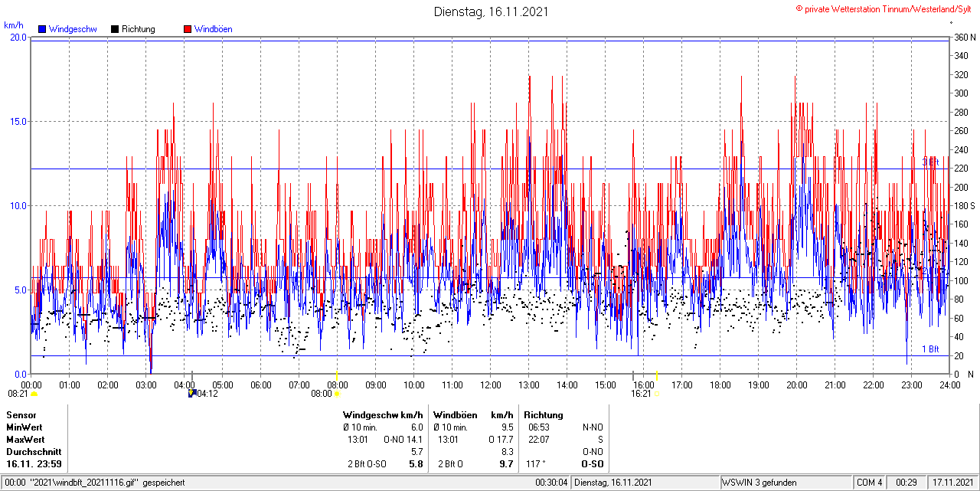
Task: Click the sun icon beside 08:00
Action: (337, 394)
